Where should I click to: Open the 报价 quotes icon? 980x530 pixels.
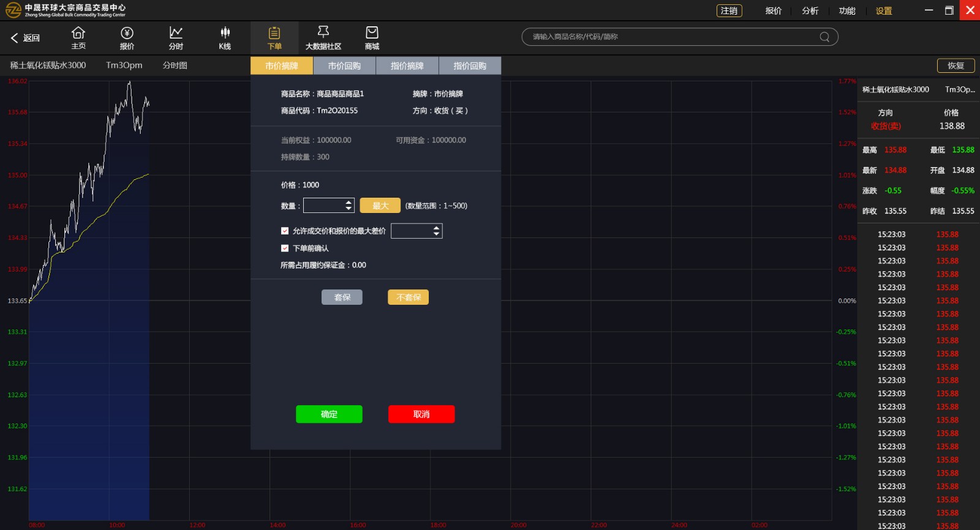click(127, 37)
